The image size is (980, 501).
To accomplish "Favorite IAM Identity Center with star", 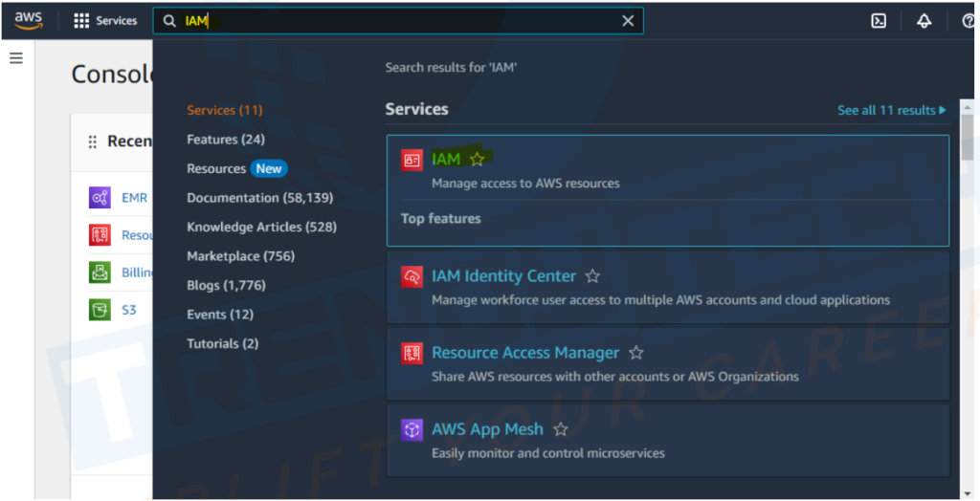I will click(592, 275).
